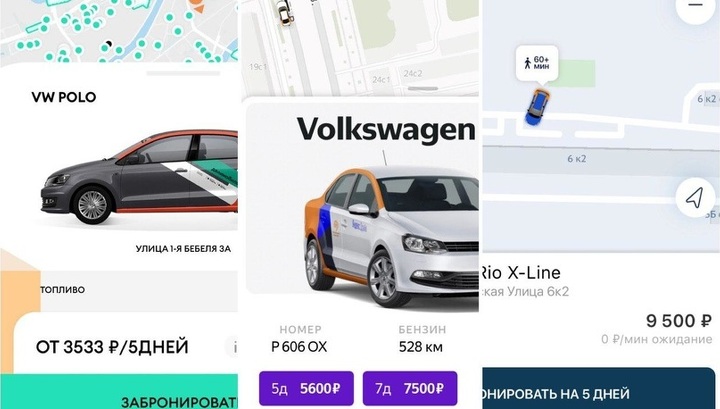Image resolution: width=720 pixels, height=409 pixels.
Task: Tap the orange location pin on map
Action: pos(197,6)
